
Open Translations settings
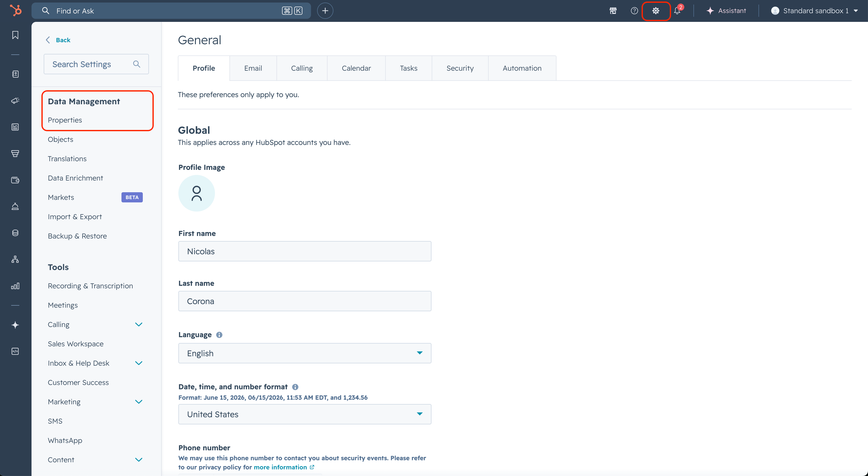click(67, 158)
